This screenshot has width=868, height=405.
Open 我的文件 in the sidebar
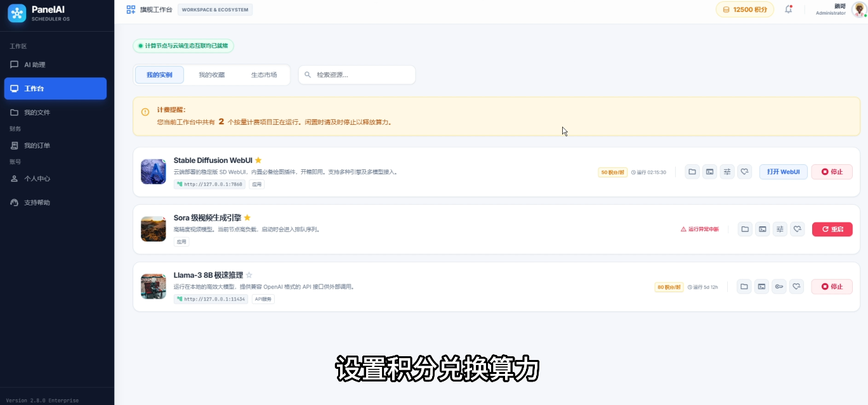point(55,112)
